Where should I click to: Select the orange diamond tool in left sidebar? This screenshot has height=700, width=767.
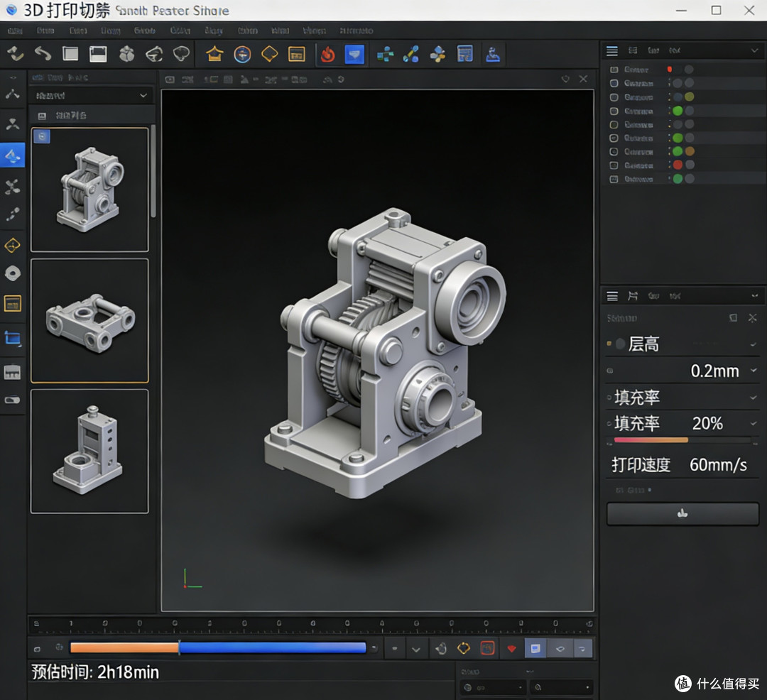(12, 246)
